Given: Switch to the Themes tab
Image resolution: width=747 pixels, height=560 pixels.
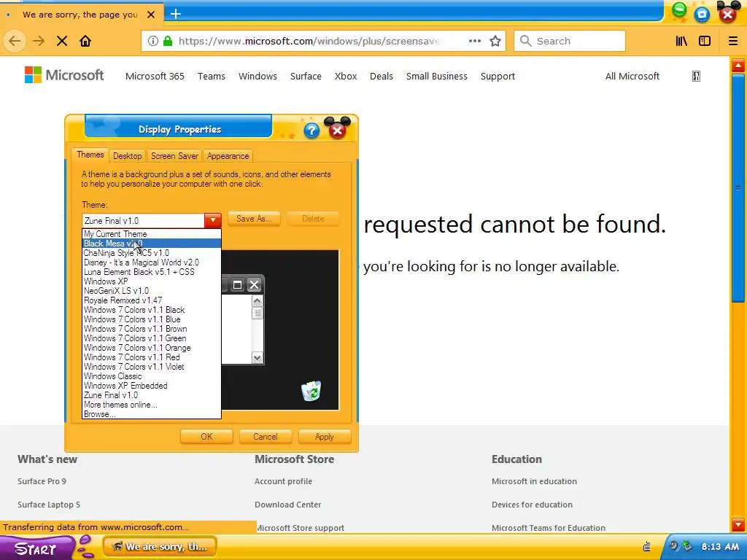Looking at the screenshot, I should pos(90,155).
